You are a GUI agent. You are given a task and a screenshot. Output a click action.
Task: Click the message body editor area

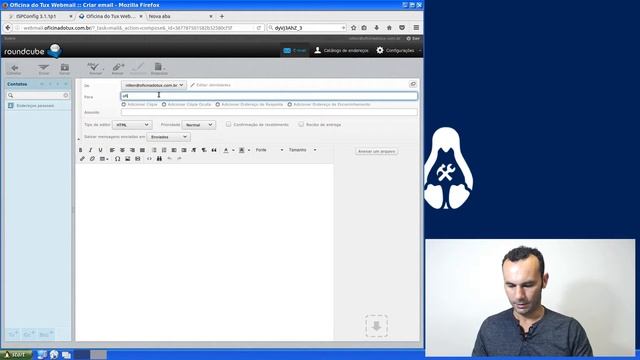(x=204, y=252)
